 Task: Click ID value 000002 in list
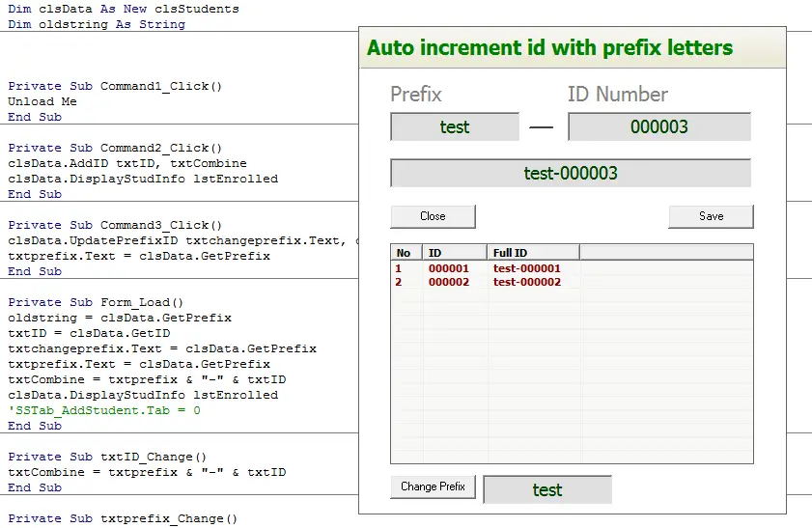point(448,282)
